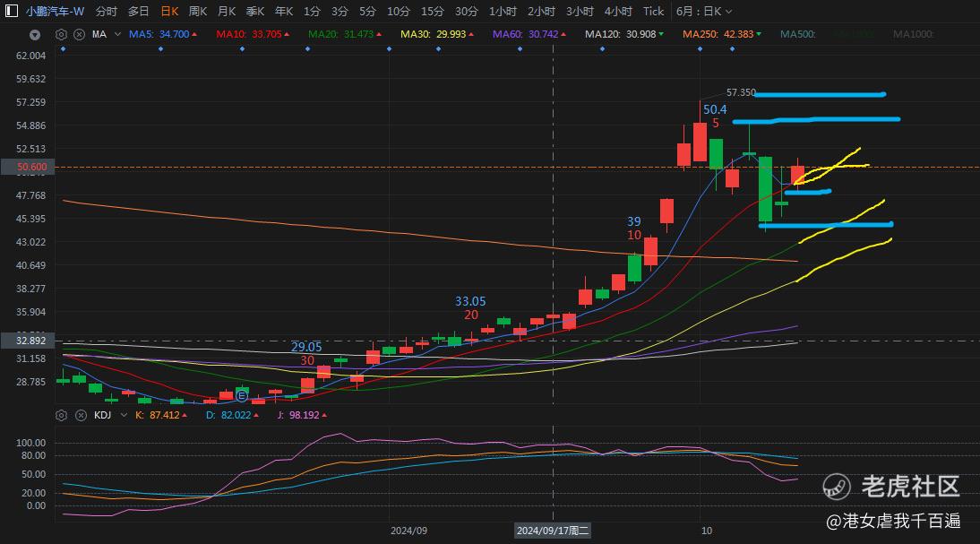This screenshot has width=980, height=544.
Task: Select the 月K period tab
Action: coord(227,12)
